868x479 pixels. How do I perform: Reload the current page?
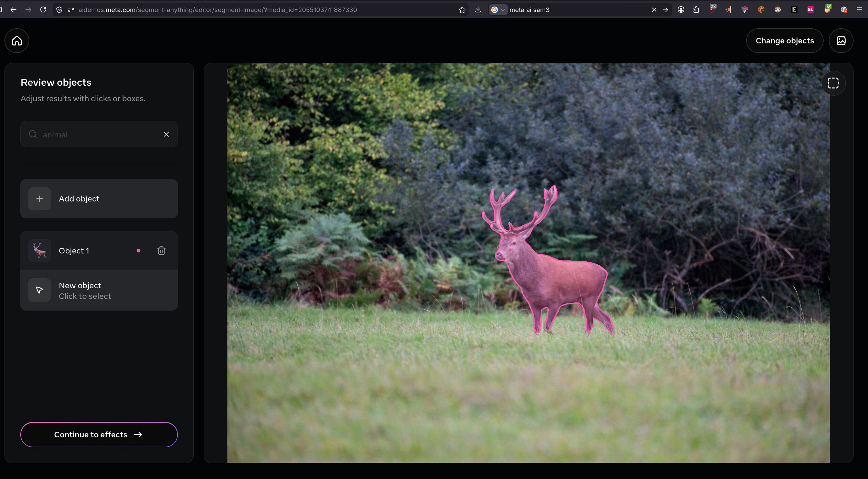43,10
